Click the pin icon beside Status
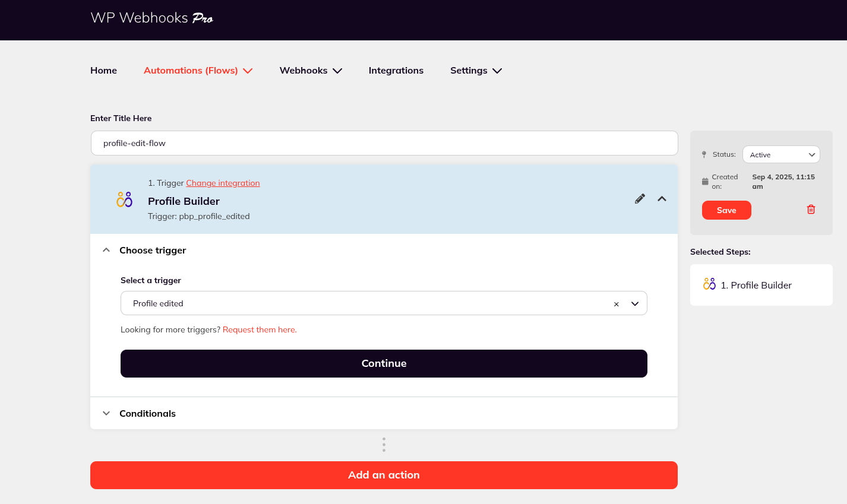Viewport: 847px width, 504px height. coord(704,154)
